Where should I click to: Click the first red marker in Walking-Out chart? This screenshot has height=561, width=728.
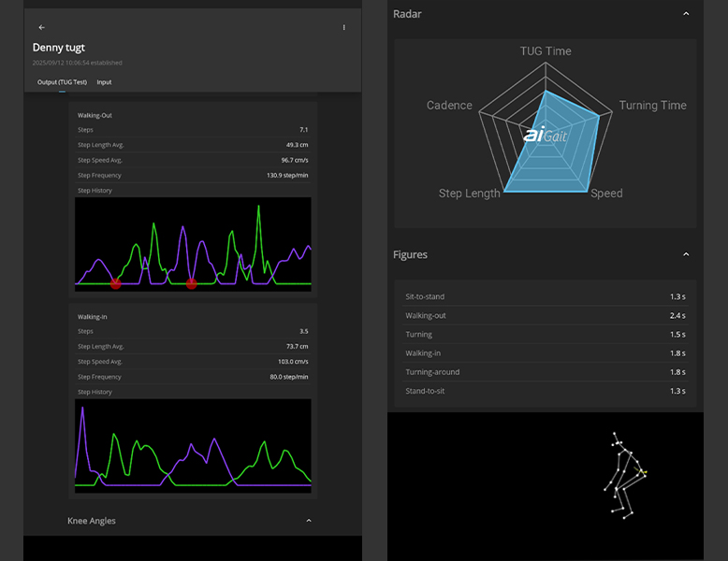116,283
